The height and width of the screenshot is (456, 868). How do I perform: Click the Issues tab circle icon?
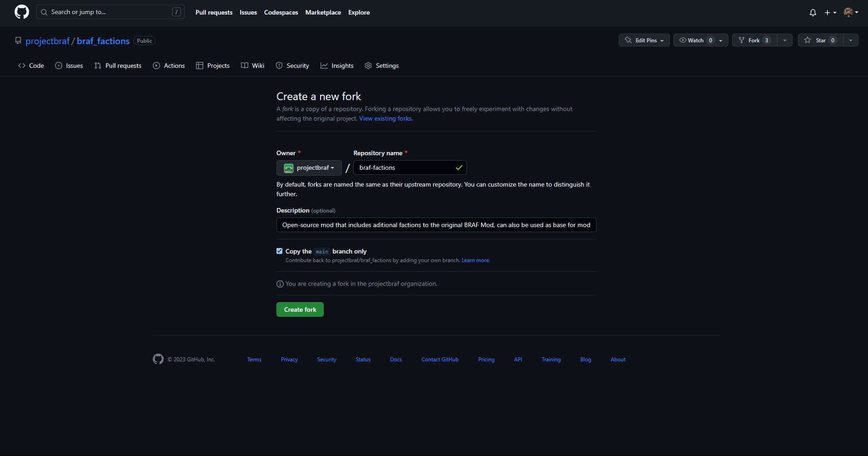coord(59,66)
